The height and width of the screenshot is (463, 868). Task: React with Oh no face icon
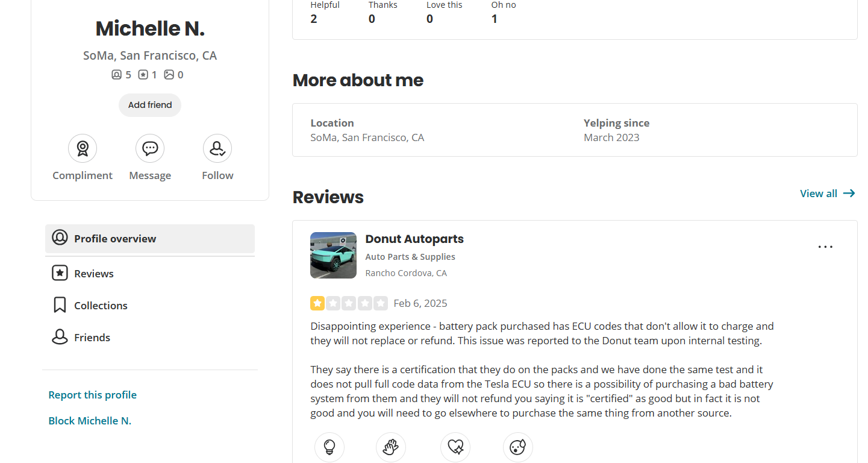[518, 447]
